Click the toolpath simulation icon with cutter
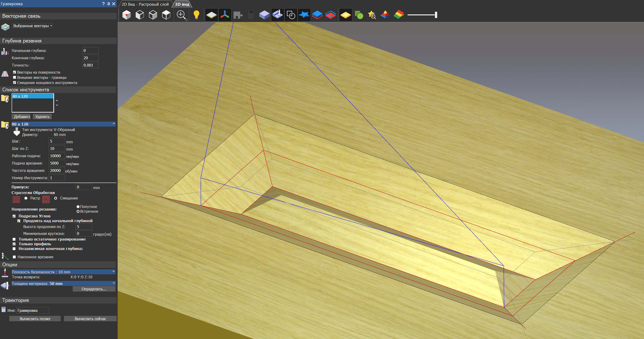The height and width of the screenshot is (339, 644). click(x=277, y=15)
